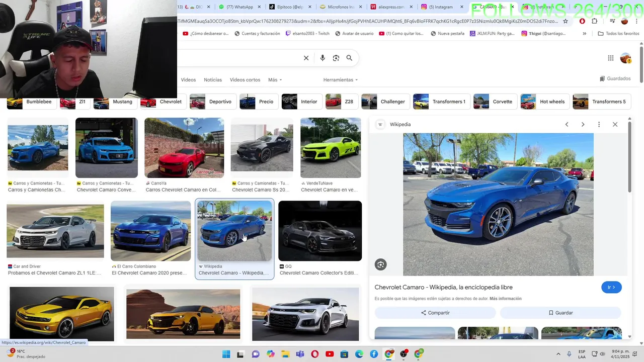Open Windows Start menu

tap(226, 354)
